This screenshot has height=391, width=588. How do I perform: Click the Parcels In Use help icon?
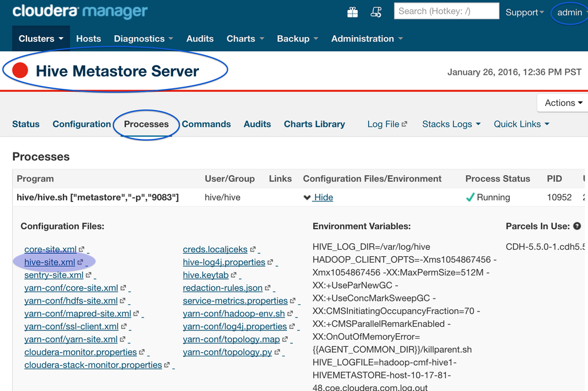coord(577,226)
